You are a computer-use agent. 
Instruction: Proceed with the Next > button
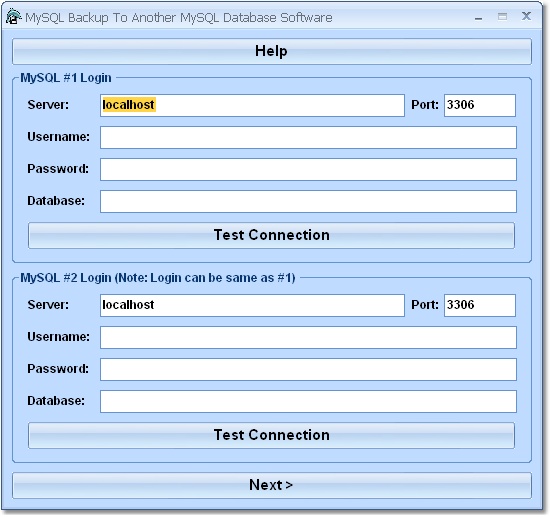click(x=272, y=485)
